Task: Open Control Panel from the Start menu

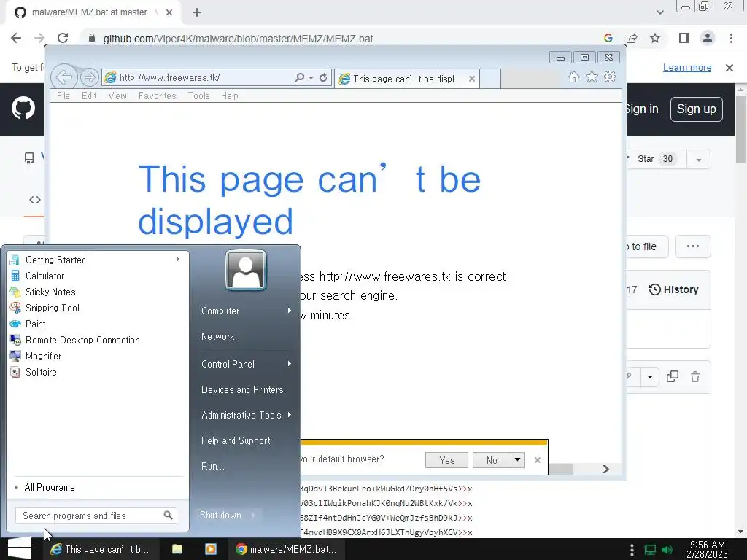Action: click(x=246, y=364)
